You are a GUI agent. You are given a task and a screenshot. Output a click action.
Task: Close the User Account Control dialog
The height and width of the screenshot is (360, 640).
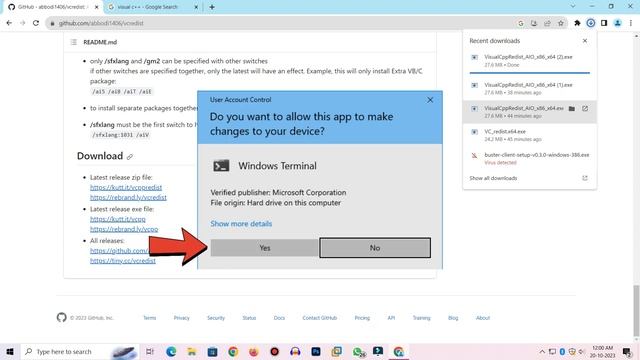coord(430,100)
